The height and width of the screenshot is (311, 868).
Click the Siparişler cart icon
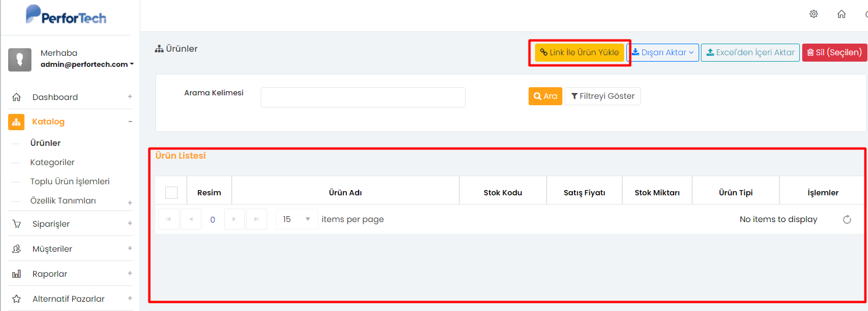click(16, 224)
